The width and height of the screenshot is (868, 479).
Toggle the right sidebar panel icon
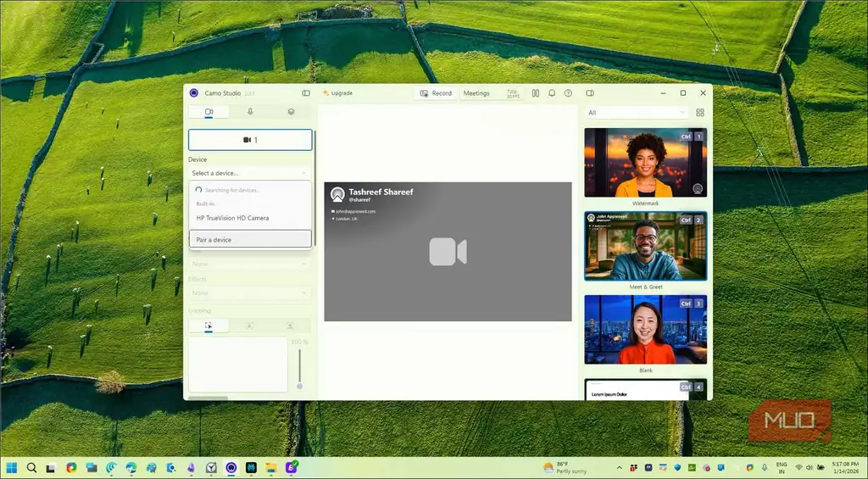click(x=590, y=93)
